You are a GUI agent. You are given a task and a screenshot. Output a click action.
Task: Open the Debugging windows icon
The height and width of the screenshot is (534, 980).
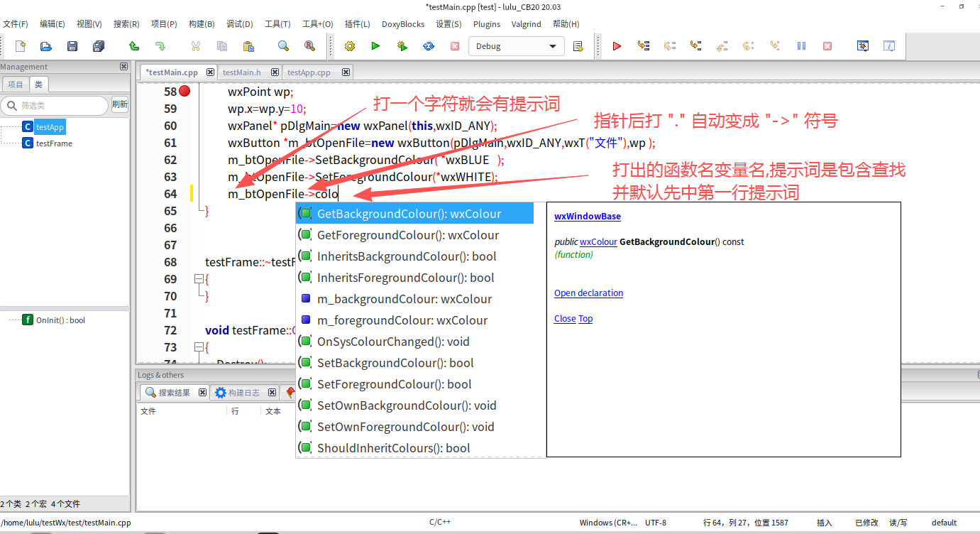[863, 46]
